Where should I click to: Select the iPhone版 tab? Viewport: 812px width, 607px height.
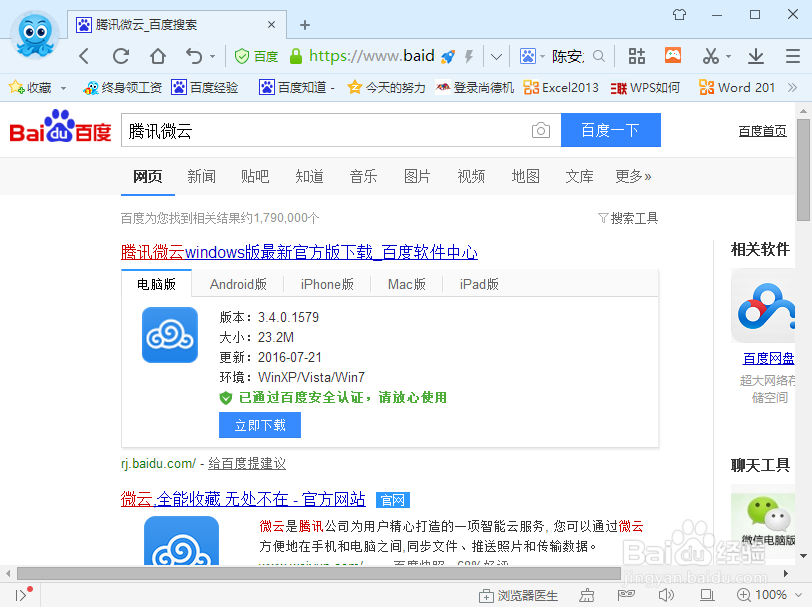pos(327,284)
